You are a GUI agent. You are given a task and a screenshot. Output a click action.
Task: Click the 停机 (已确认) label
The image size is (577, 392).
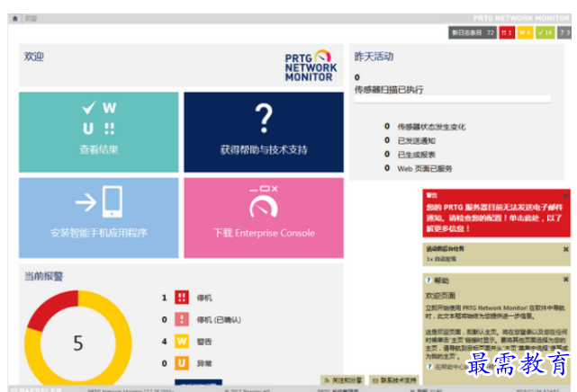point(219,320)
